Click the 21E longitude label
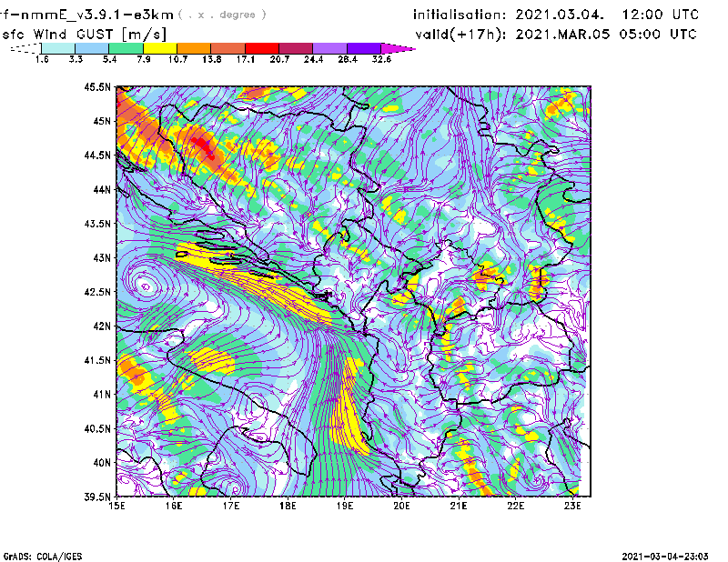728x562 pixels. click(x=459, y=506)
